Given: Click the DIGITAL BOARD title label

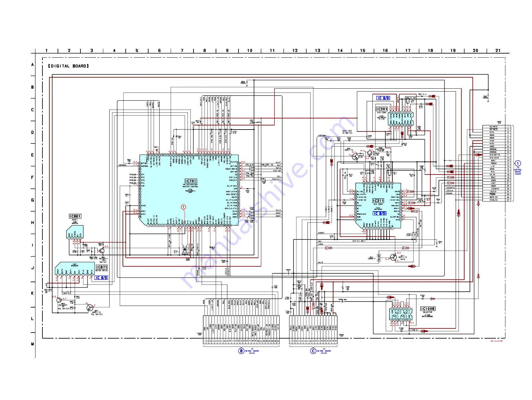Looking at the screenshot, I should (x=68, y=66).
